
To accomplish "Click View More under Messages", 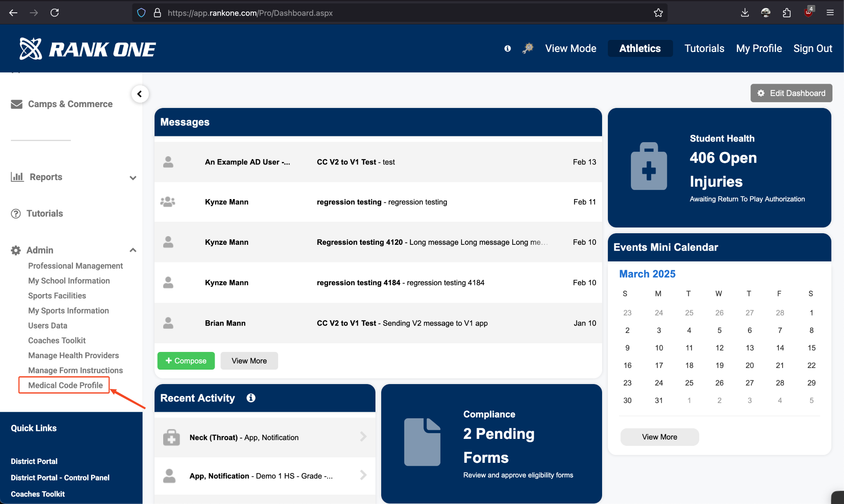I will [249, 361].
